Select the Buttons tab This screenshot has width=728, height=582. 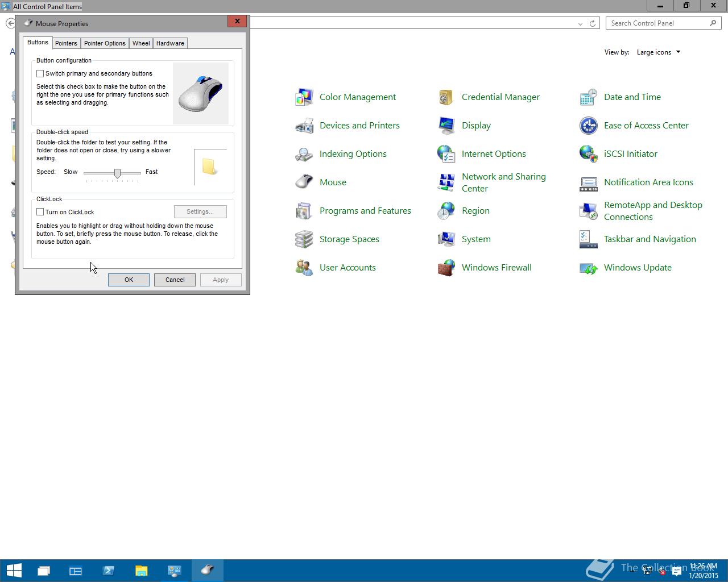[x=38, y=43]
